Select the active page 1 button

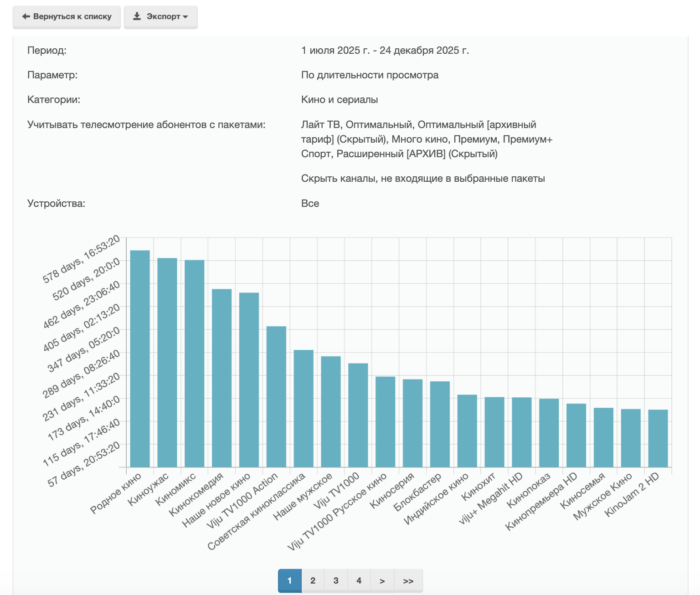click(x=289, y=580)
